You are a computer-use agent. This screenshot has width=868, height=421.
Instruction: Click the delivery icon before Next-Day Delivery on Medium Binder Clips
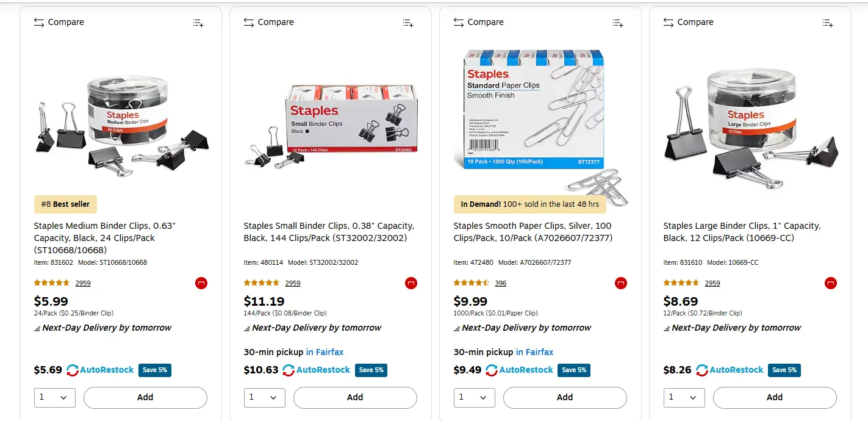[x=37, y=328]
